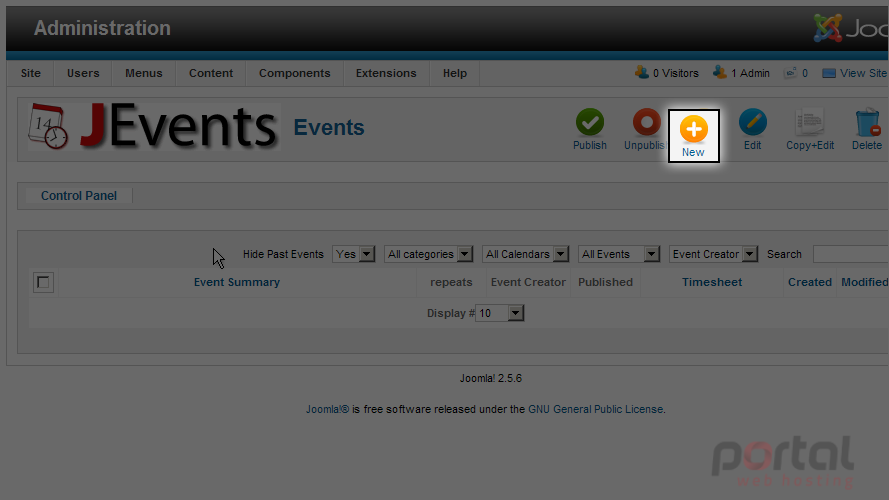Sort by Event Summary column header
The height and width of the screenshot is (500, 889).
point(237,282)
